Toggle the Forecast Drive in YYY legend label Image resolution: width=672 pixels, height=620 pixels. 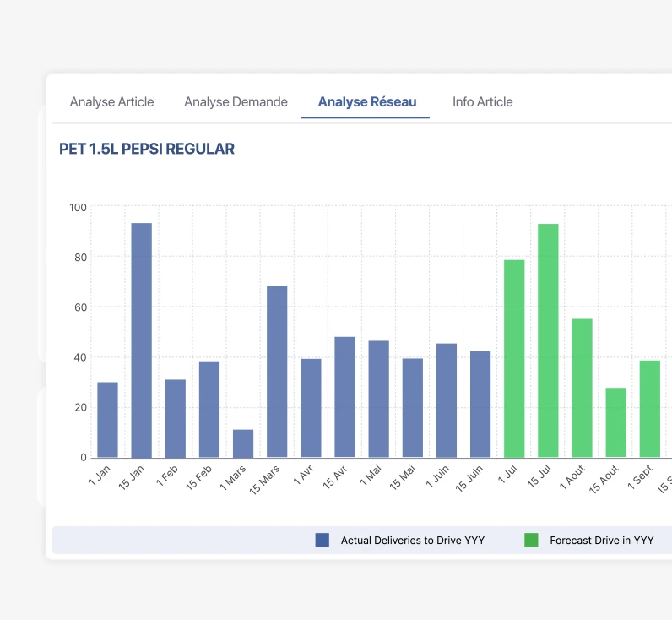601,541
